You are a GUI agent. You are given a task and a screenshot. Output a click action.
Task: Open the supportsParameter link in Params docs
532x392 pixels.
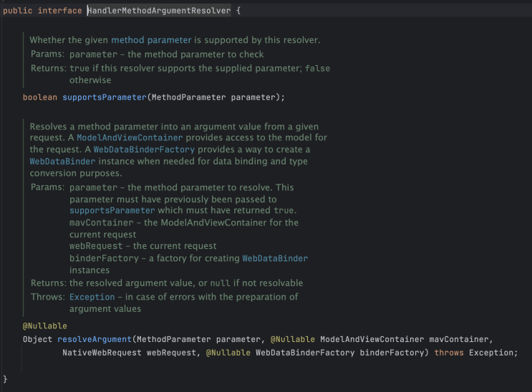112,210
